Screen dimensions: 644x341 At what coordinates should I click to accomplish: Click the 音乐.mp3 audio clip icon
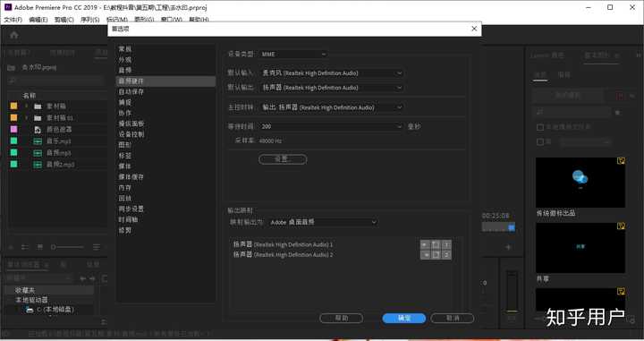(38, 141)
